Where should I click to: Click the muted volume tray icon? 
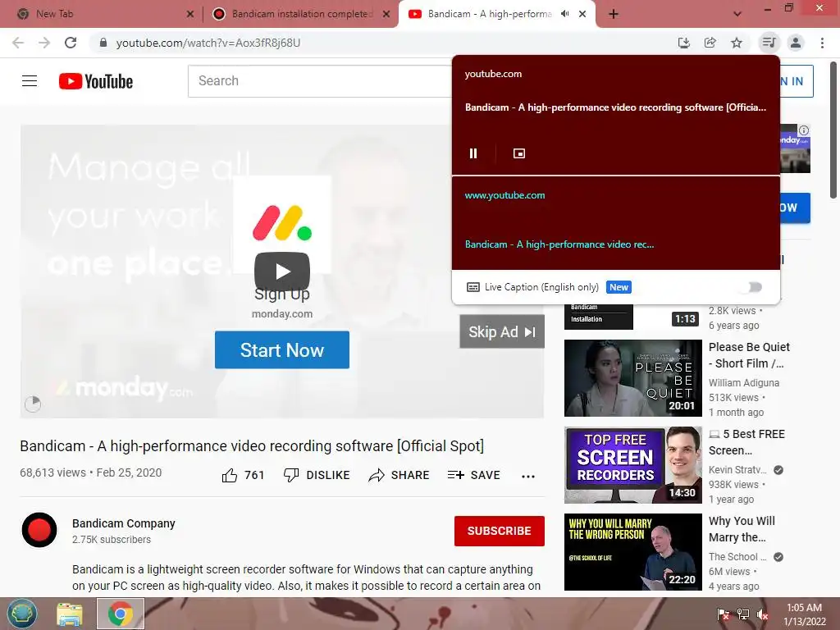763,614
